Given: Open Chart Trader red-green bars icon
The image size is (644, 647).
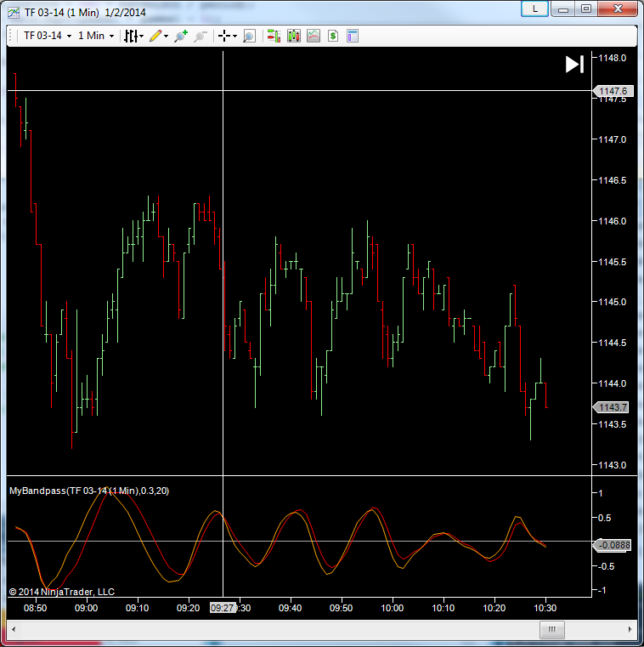Looking at the screenshot, I should pos(274,36).
